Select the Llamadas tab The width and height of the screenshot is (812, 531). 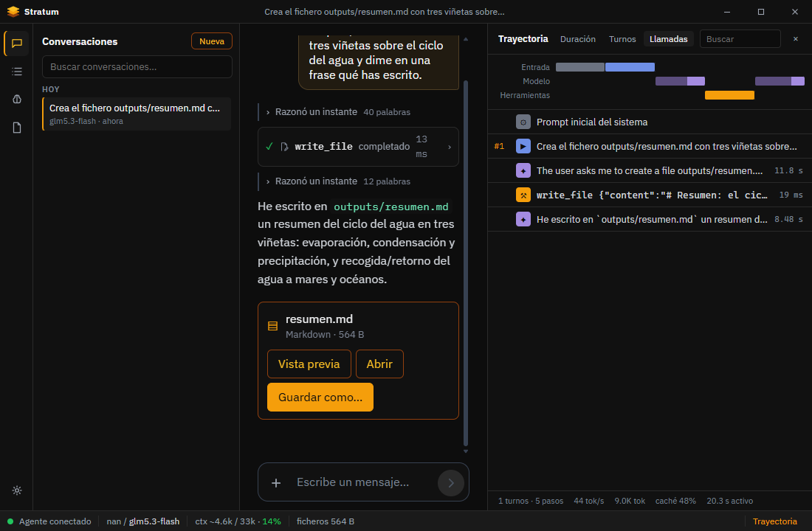coord(669,39)
